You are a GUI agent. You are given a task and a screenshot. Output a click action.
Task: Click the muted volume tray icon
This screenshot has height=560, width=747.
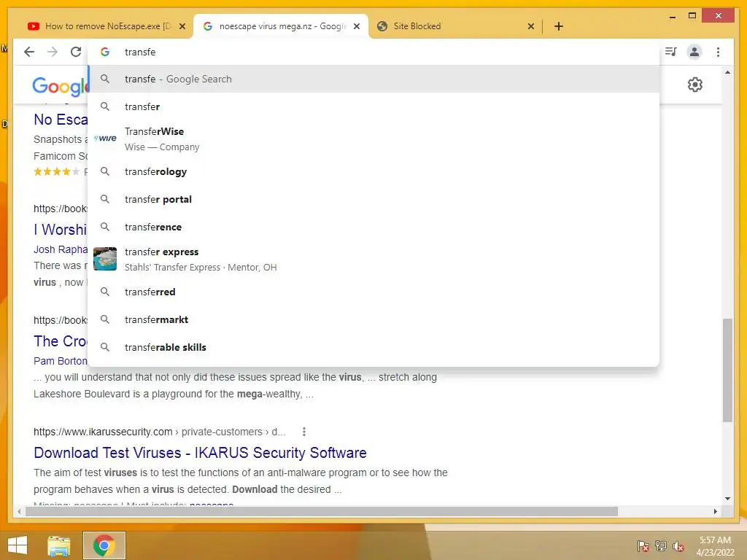(678, 546)
